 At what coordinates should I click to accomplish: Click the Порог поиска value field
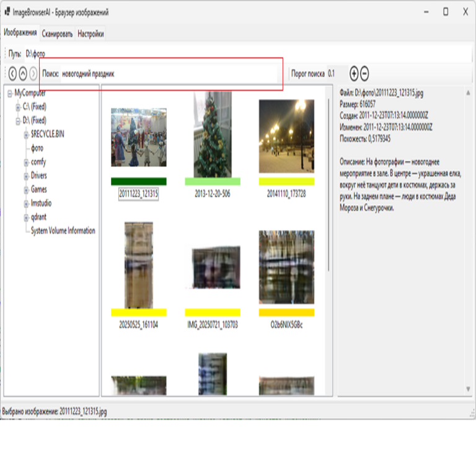point(336,74)
